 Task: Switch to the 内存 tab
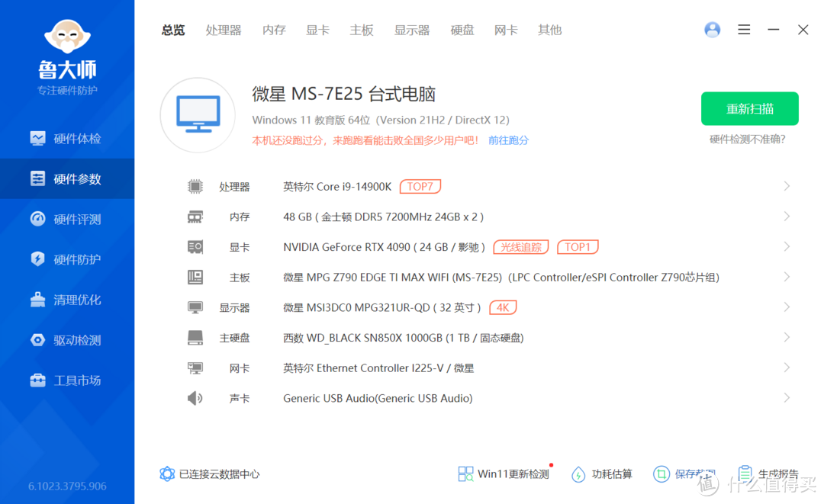[274, 30]
